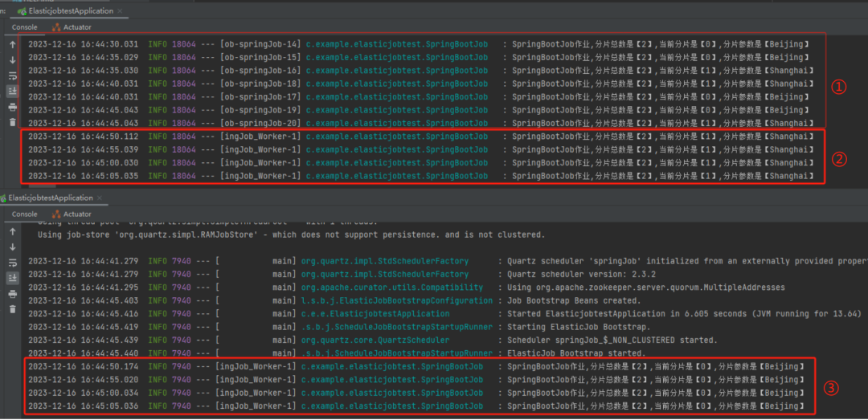Click the l.s.b.j.ElasticJobBootstrapConfiguration logger name
Screen dimensions: 868x420
click(396, 300)
